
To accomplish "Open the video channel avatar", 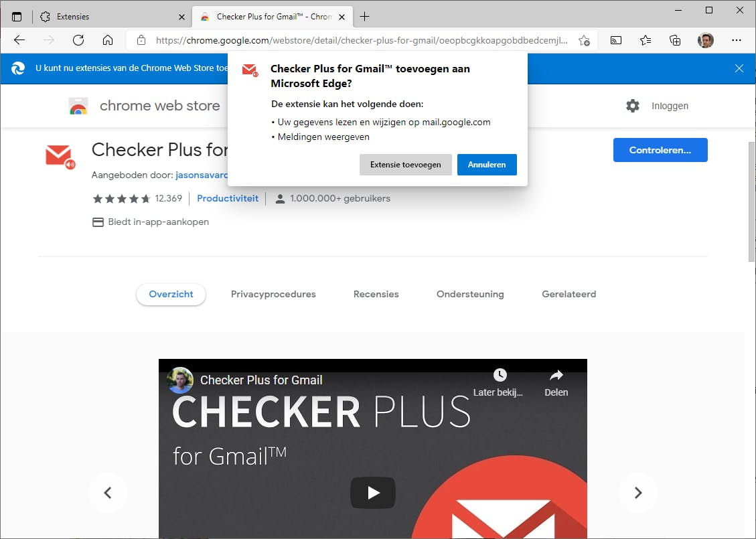I will pyautogui.click(x=180, y=380).
